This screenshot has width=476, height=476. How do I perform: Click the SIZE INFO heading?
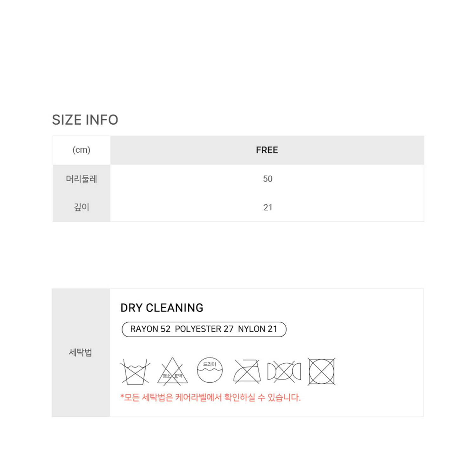coord(85,120)
